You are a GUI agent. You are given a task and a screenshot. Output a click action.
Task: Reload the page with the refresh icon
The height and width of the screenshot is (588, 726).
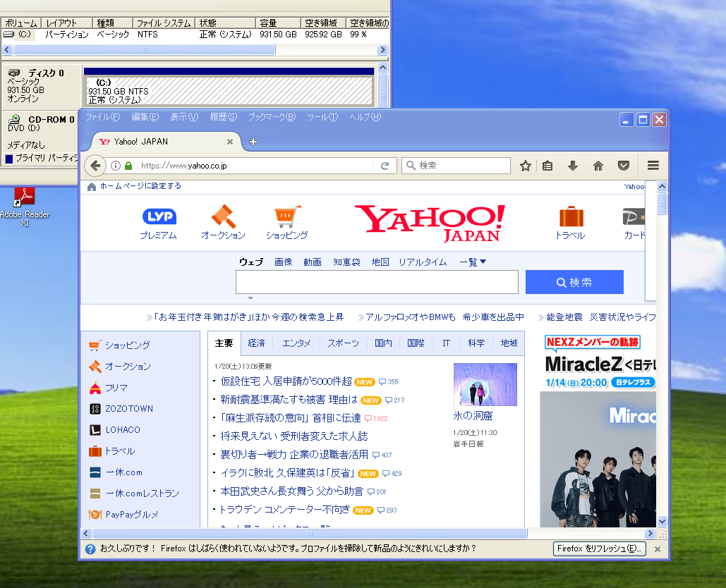point(385,166)
